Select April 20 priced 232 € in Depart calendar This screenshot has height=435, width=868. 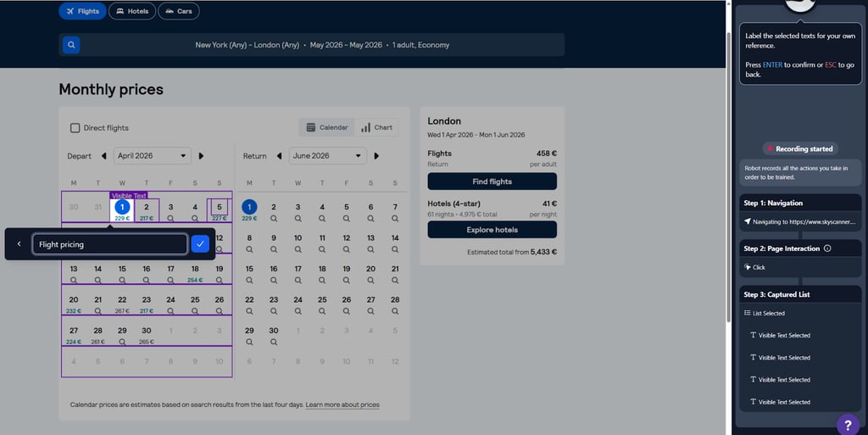[74, 305]
